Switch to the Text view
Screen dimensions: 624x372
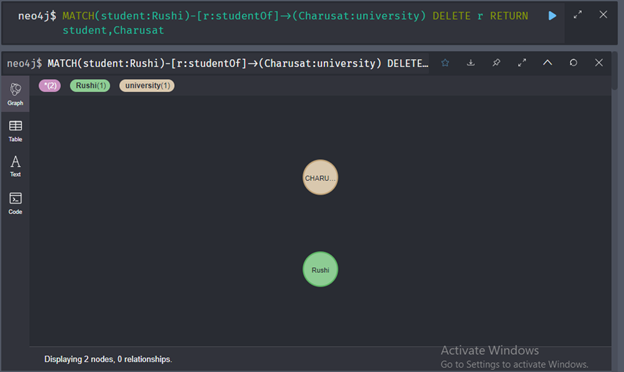(15, 166)
